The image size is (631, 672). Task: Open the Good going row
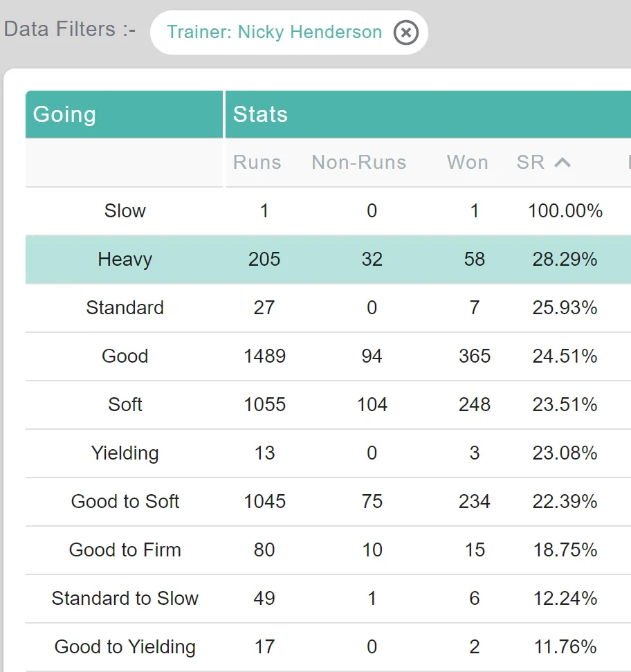tap(328, 356)
